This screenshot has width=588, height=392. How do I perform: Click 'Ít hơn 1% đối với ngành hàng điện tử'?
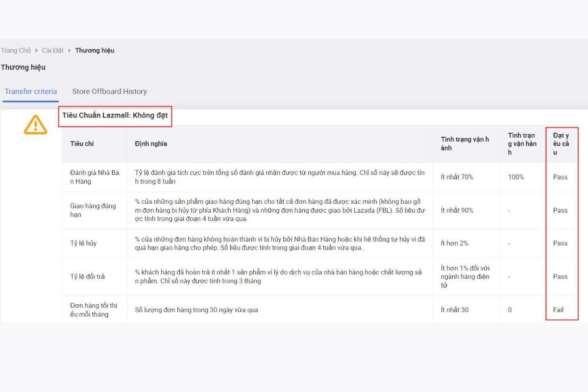[465, 277]
